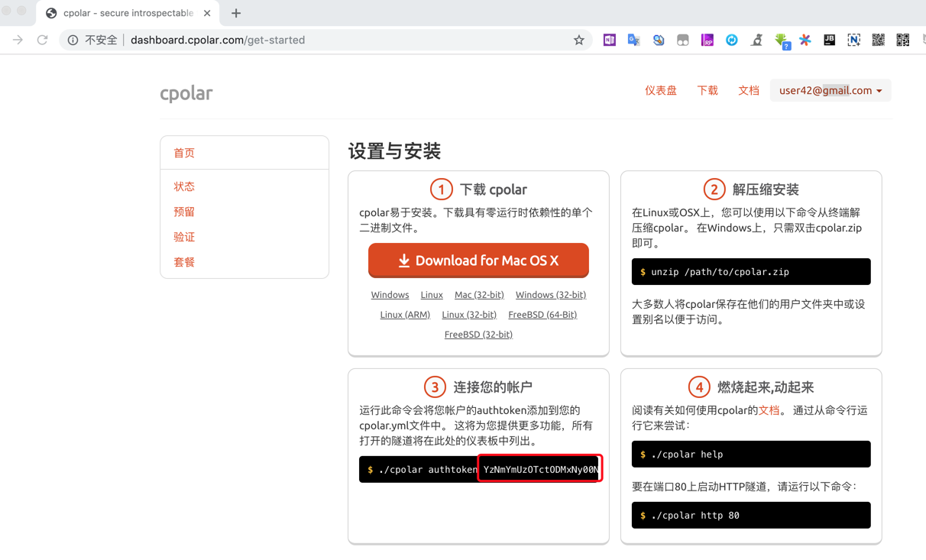Open the Google Translate extension
This screenshot has width=926, height=560.
(634, 40)
